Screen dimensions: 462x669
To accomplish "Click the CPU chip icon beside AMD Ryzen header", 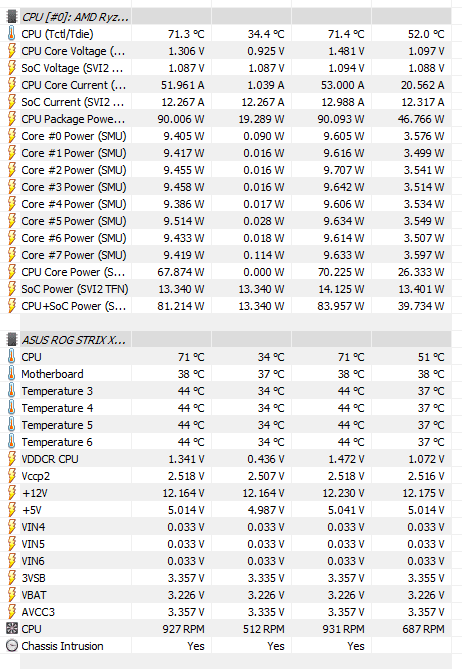I will pos(12,17).
